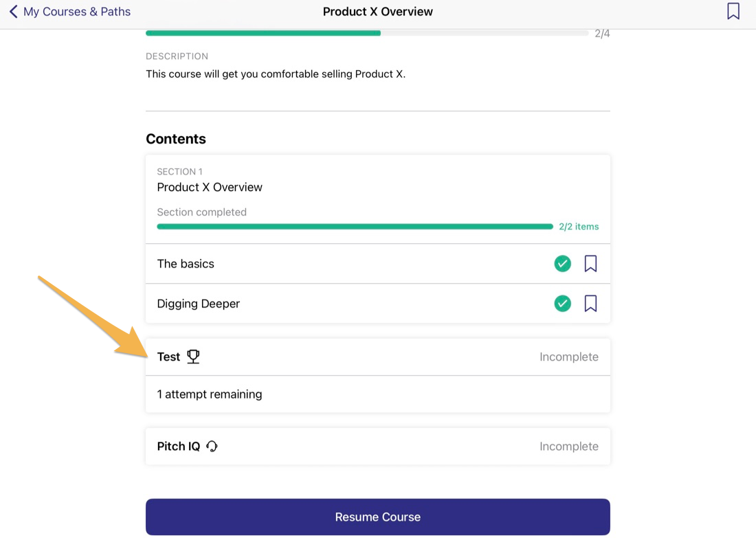This screenshot has width=756, height=540.
Task: Click the Incomplete status for Test
Action: [x=569, y=357]
